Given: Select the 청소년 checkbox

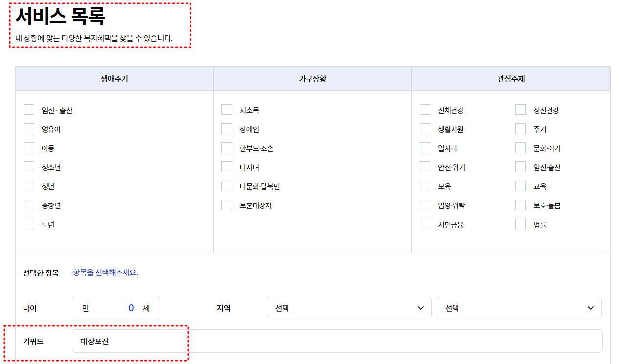Looking at the screenshot, I should (29, 167).
